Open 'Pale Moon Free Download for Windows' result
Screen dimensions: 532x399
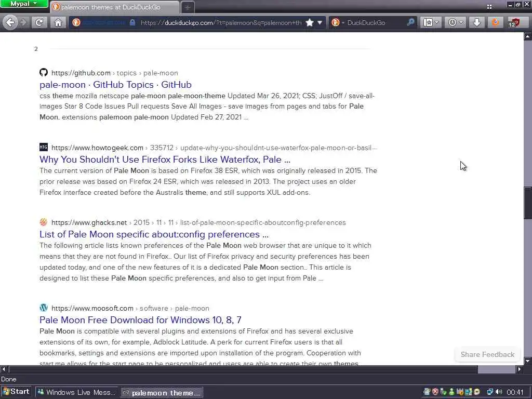140,320
